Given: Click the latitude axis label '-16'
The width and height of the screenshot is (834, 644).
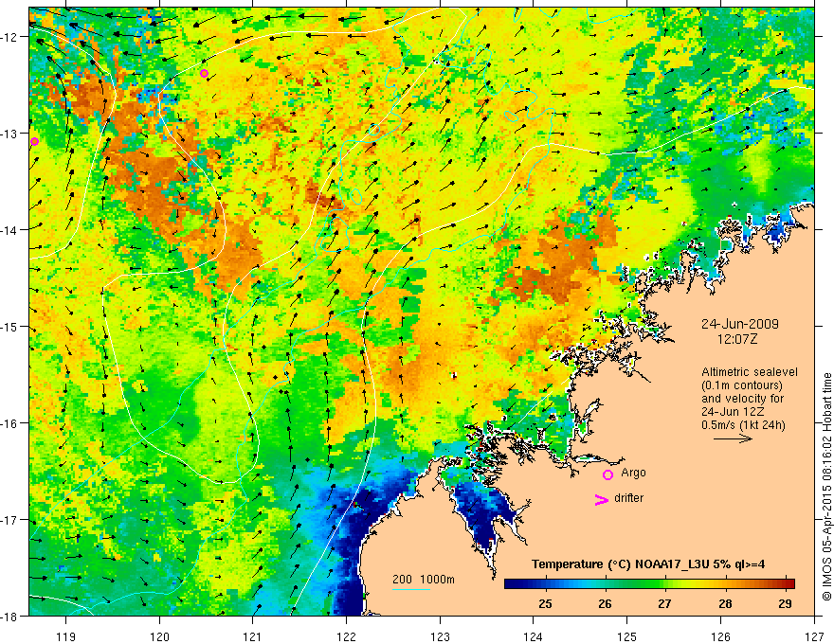Looking at the screenshot, I should [10, 423].
